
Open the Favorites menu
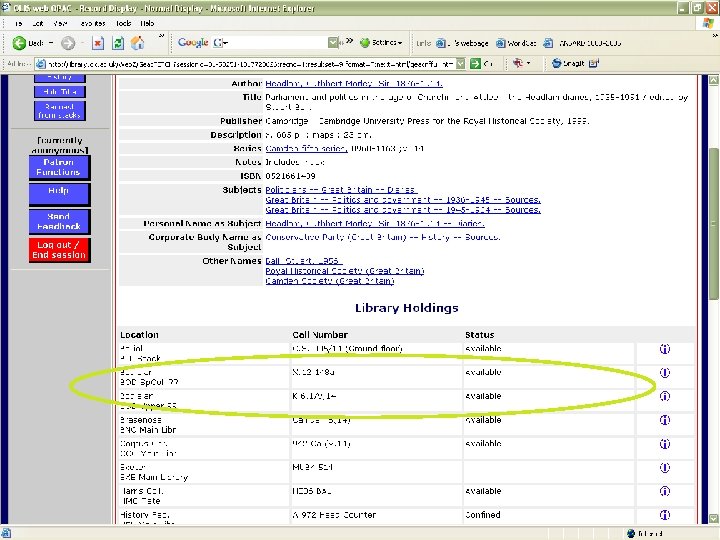[x=92, y=23]
